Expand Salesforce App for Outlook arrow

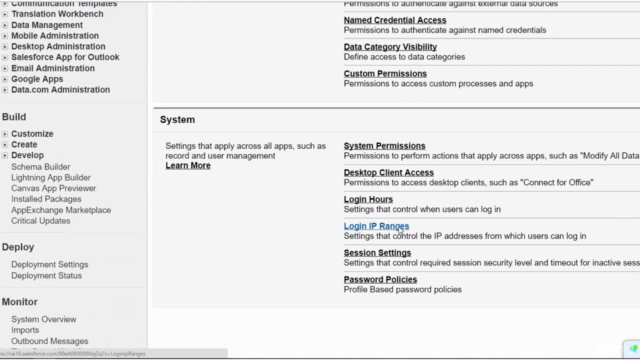coord(4,58)
